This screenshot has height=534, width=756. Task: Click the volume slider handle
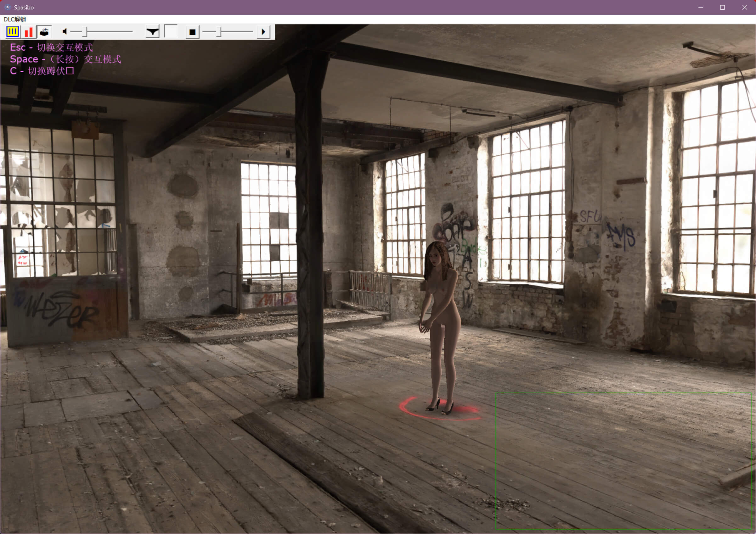(85, 32)
